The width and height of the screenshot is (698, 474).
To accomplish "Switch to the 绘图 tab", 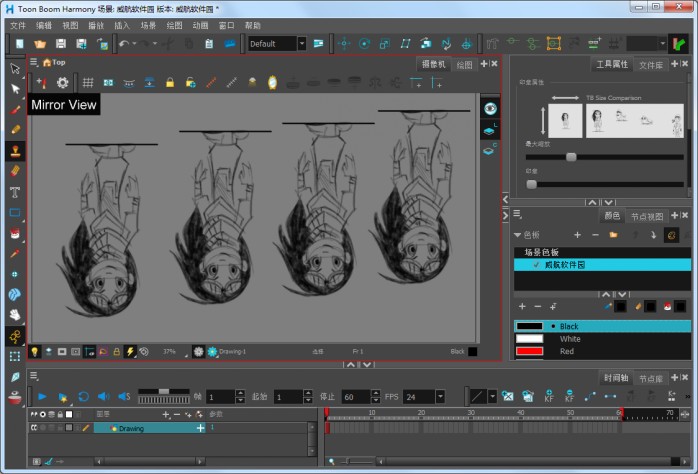I will coord(464,65).
